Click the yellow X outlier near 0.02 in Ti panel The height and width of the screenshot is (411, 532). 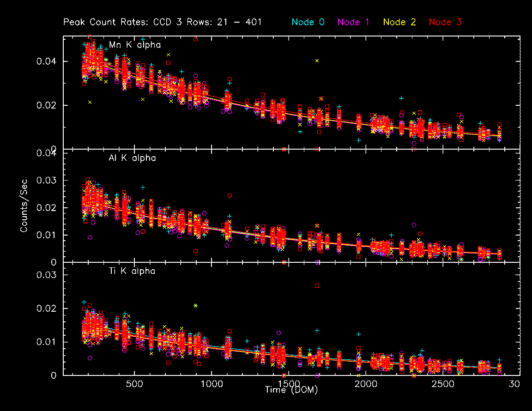(195, 306)
